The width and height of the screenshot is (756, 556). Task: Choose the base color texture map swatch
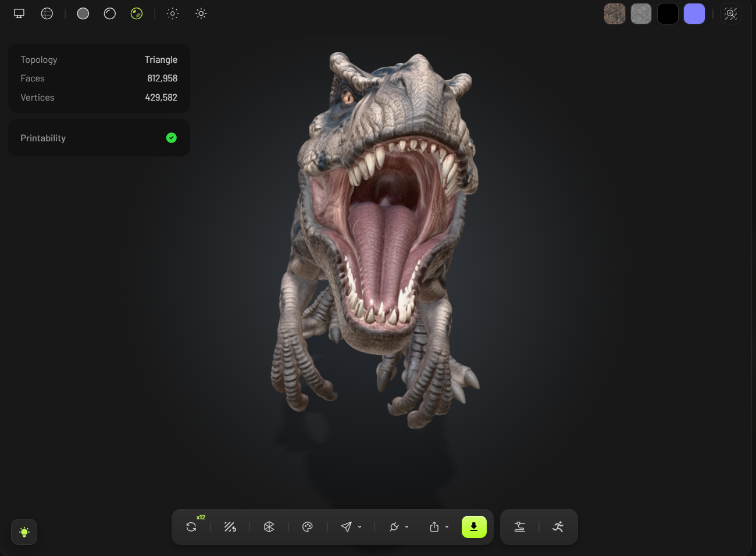click(x=615, y=13)
